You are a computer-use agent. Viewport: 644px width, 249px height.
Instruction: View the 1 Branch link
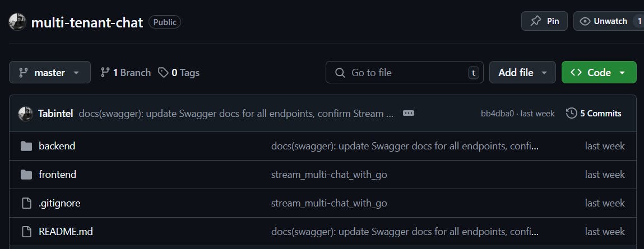[126, 73]
